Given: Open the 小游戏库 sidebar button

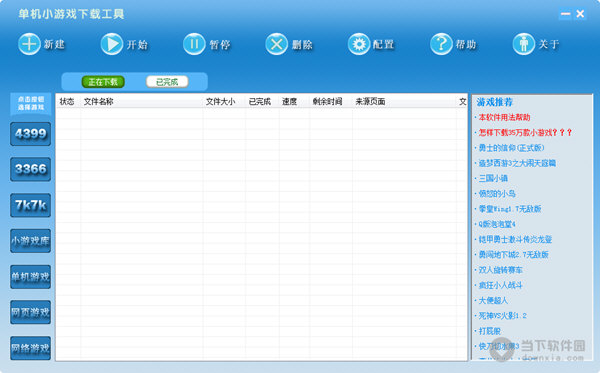Looking at the screenshot, I should [x=31, y=241].
